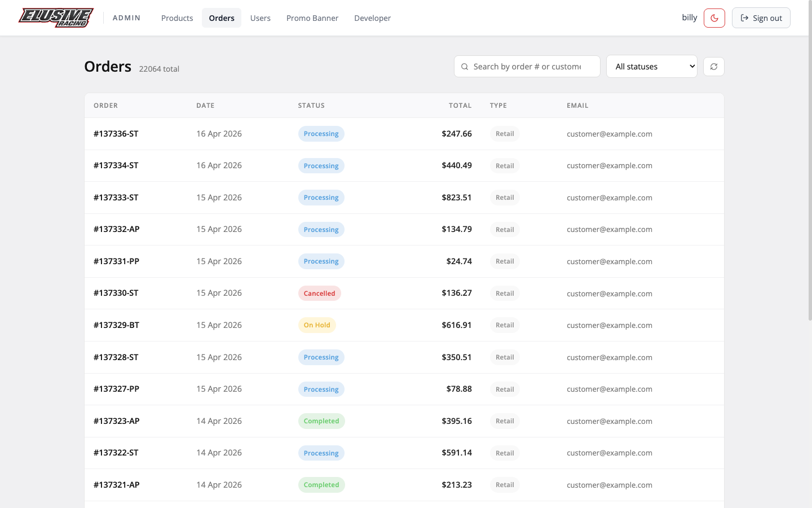Click the TYPE column header
The height and width of the screenshot is (508, 812).
click(498, 106)
